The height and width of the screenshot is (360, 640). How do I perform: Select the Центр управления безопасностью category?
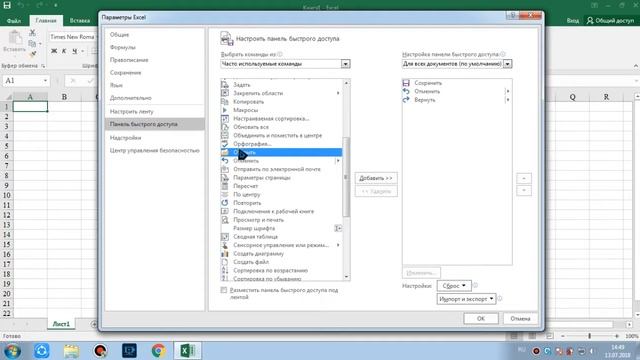155,151
